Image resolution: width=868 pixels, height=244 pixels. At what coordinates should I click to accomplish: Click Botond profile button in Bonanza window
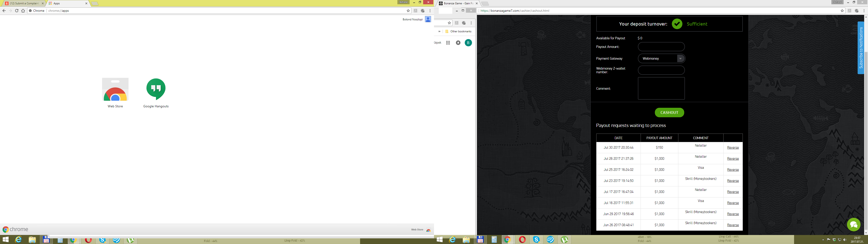[x=837, y=2]
